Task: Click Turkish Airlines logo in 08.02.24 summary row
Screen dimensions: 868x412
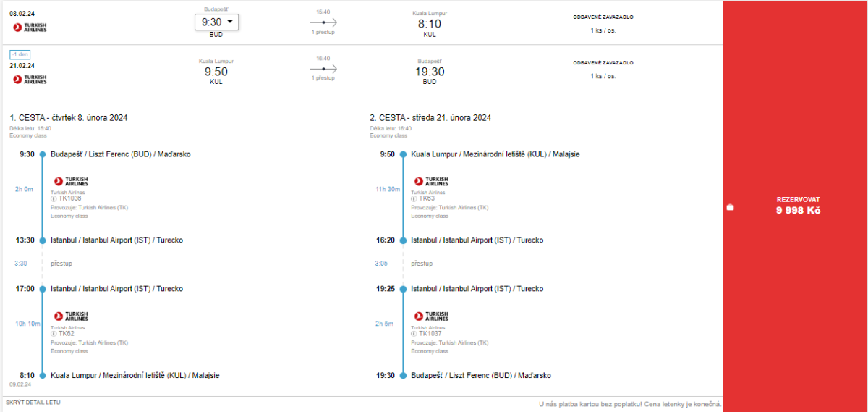Action: point(30,28)
